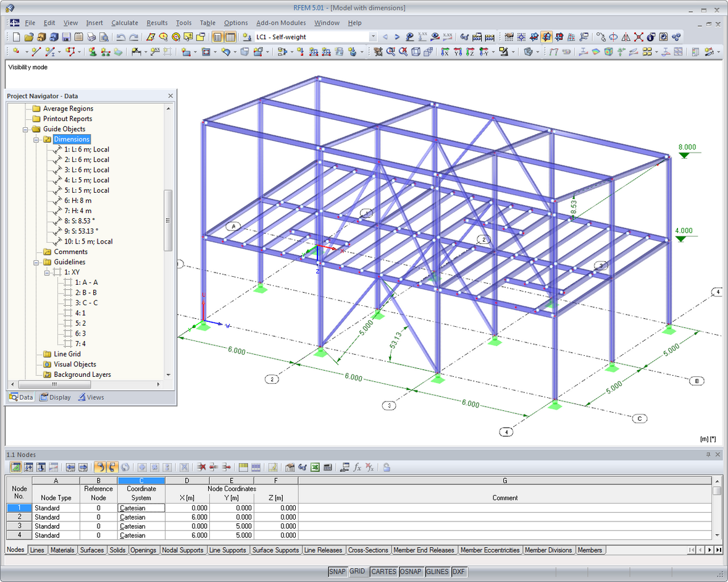Switch to the Cross-Sections table tab
The height and width of the screenshot is (582, 728).
(x=368, y=550)
